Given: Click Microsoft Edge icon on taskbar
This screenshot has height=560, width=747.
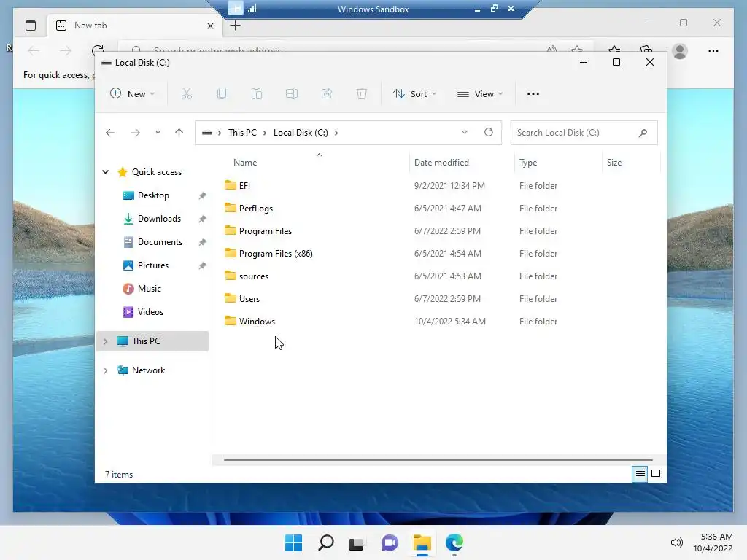Looking at the screenshot, I should pyautogui.click(x=454, y=542).
